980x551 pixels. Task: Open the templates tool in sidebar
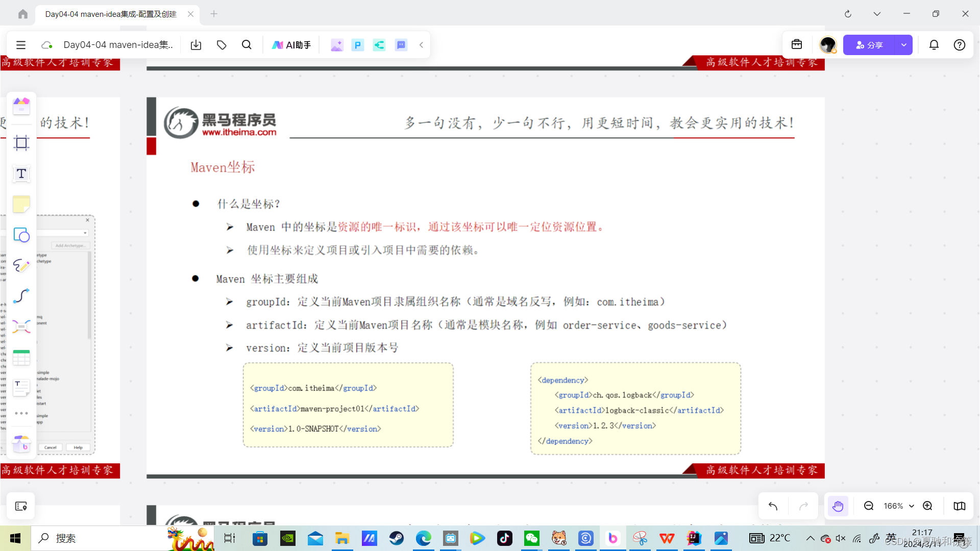click(x=21, y=106)
